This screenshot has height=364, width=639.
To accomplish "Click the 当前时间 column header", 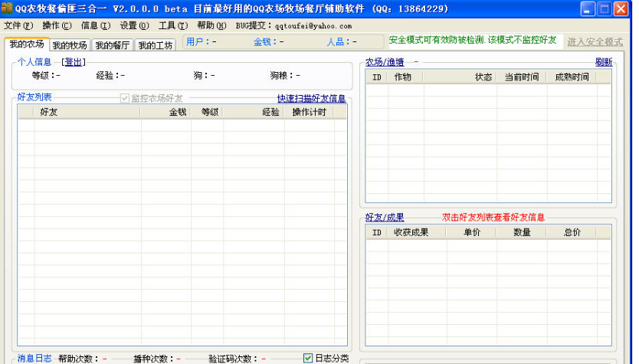I will click(522, 77).
